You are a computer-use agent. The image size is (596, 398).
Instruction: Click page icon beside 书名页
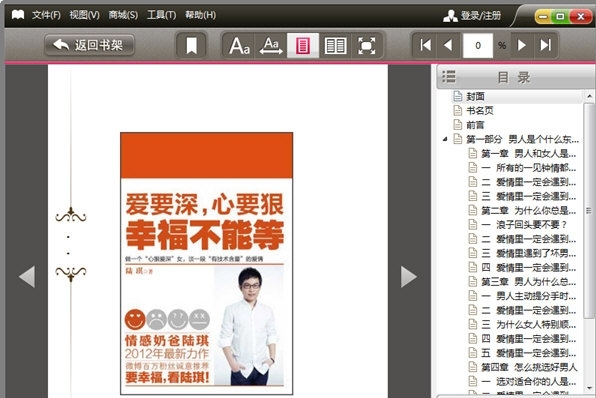458,111
